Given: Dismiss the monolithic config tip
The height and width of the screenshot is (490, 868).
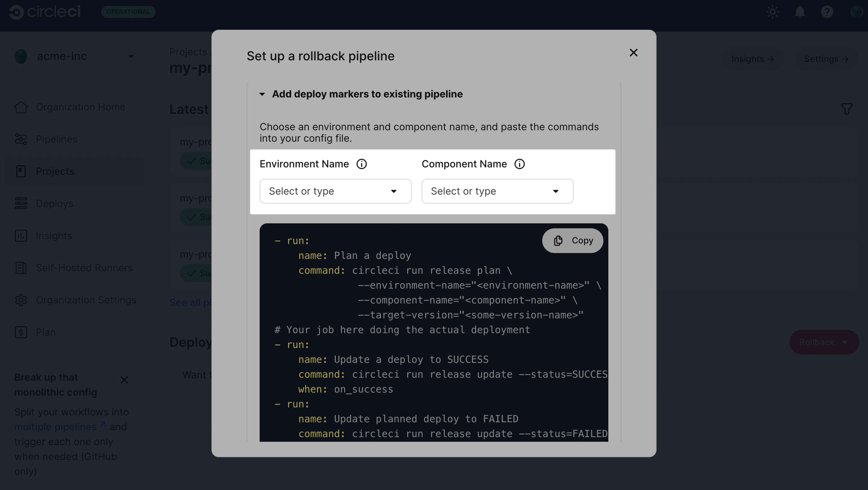Looking at the screenshot, I should (124, 380).
